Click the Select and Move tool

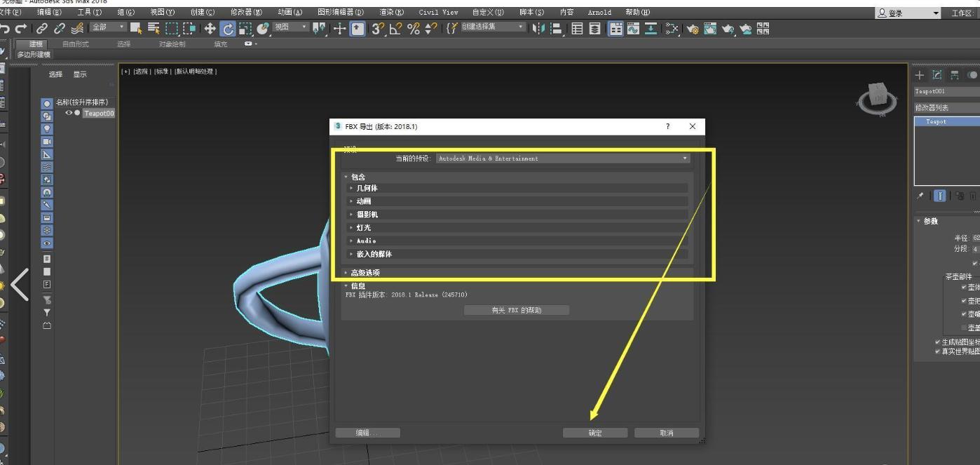tap(210, 29)
